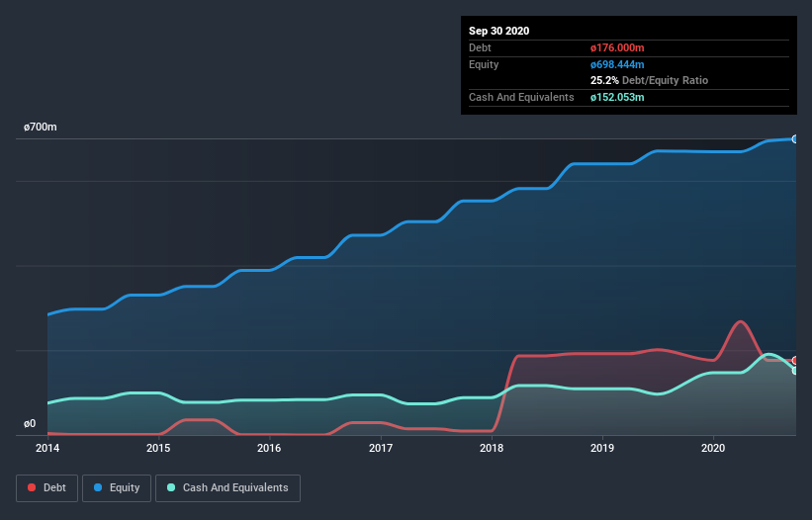Viewport: 812px width, 520px height.
Task: Toggle the Debt legend button
Action: [x=46, y=488]
